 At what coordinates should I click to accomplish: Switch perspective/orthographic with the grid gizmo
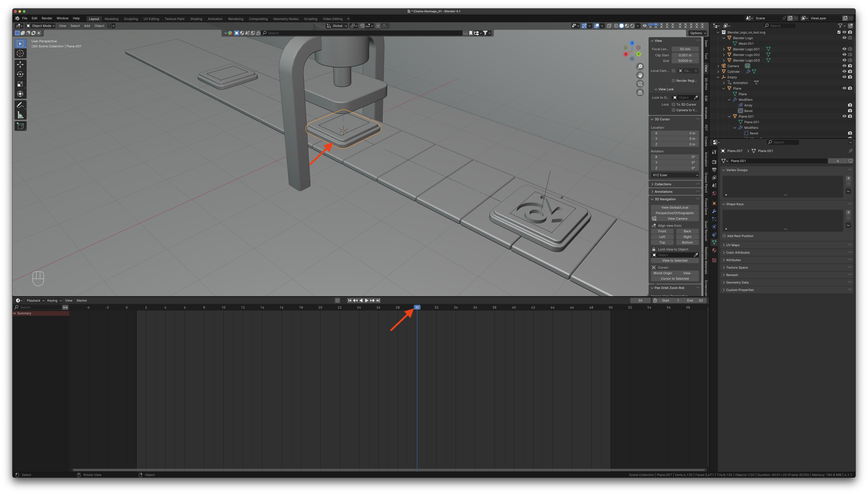pyautogui.click(x=640, y=92)
